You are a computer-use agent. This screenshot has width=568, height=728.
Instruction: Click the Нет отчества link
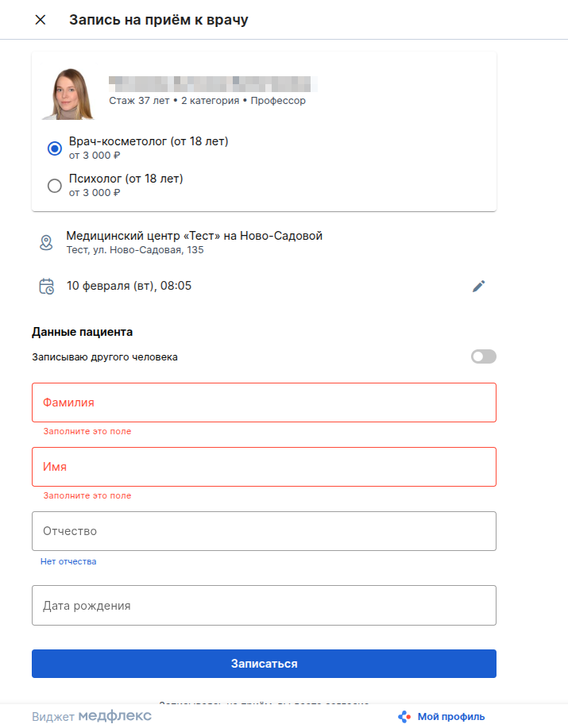pos(68,561)
